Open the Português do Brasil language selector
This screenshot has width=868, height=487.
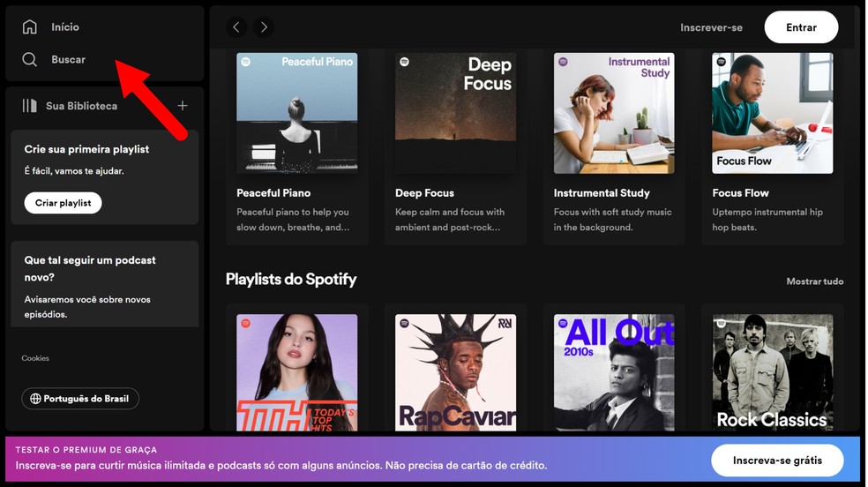click(x=80, y=399)
